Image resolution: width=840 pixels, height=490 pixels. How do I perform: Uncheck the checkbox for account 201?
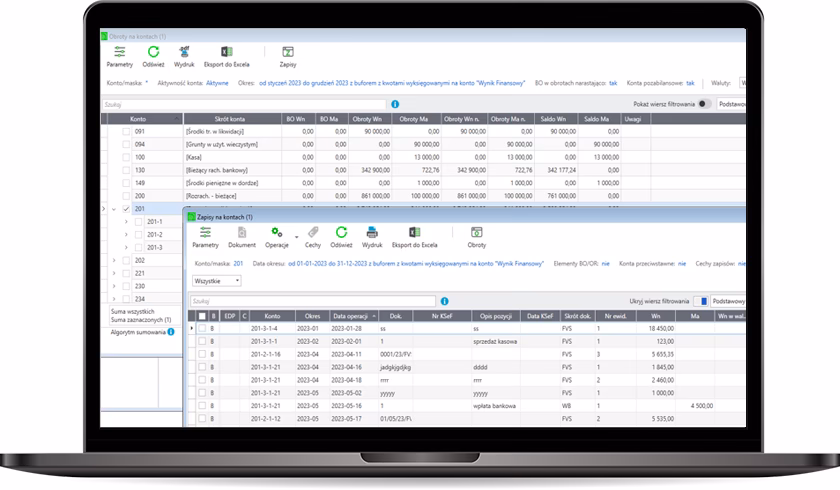[x=126, y=209]
